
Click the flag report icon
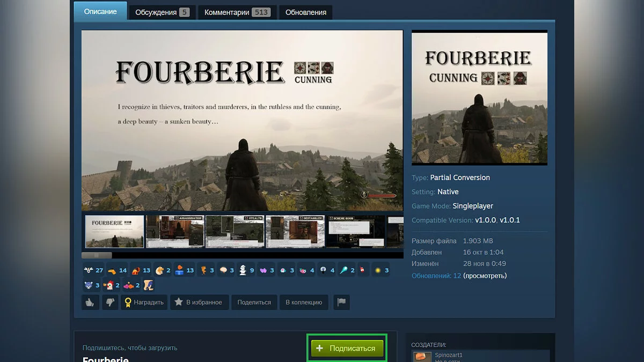click(x=341, y=302)
